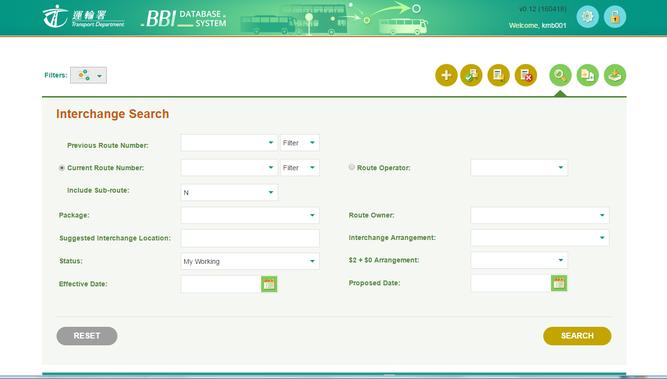Viewport: 667px width, 379px height.
Task: Open the Filter dropdown beside Current Route Number
Action: coord(299,168)
